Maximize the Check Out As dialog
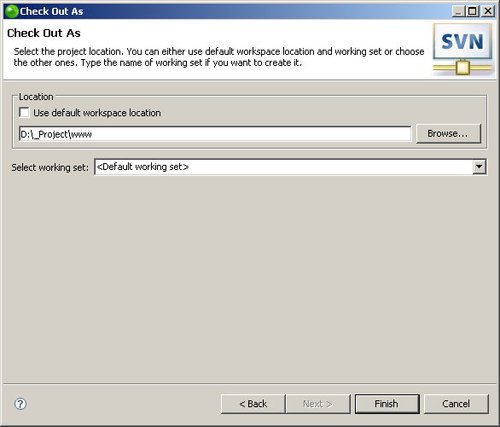The width and height of the screenshot is (500, 427). tap(473, 11)
